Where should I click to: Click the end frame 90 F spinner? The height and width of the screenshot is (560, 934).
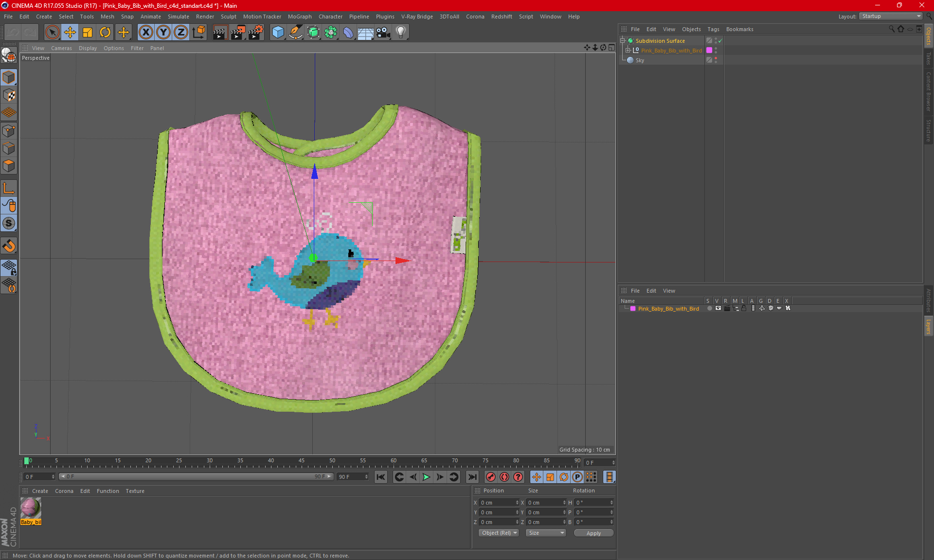point(366,477)
